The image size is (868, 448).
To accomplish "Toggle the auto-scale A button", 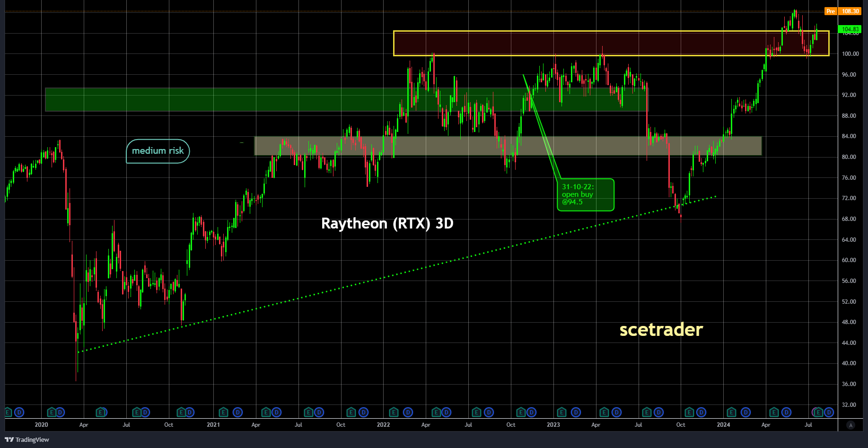I will pyautogui.click(x=850, y=425).
